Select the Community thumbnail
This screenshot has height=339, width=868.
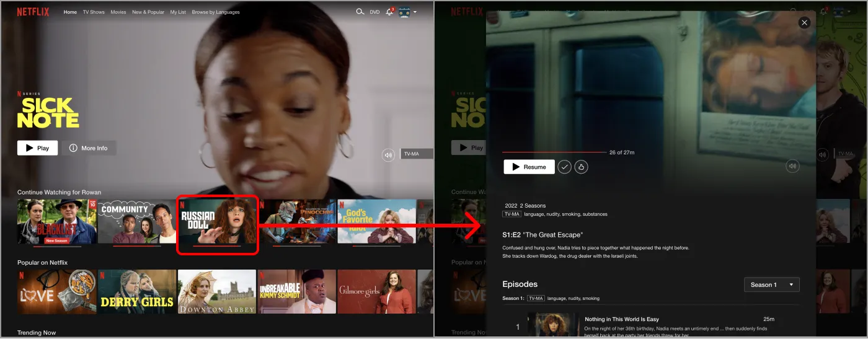tap(137, 221)
